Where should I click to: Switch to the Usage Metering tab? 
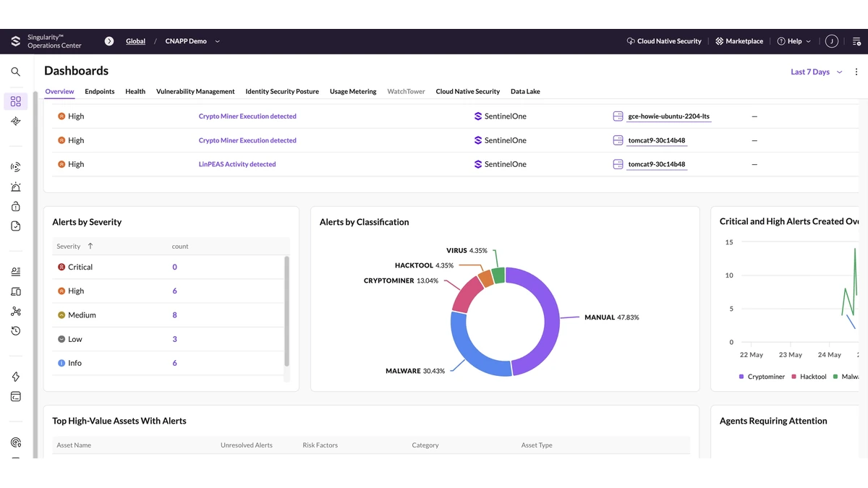(x=353, y=92)
